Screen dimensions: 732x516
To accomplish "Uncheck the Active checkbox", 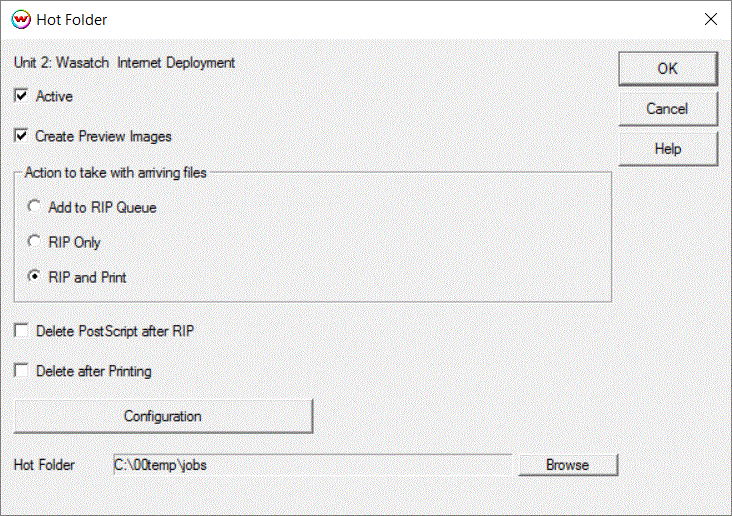I will pyautogui.click(x=21, y=96).
